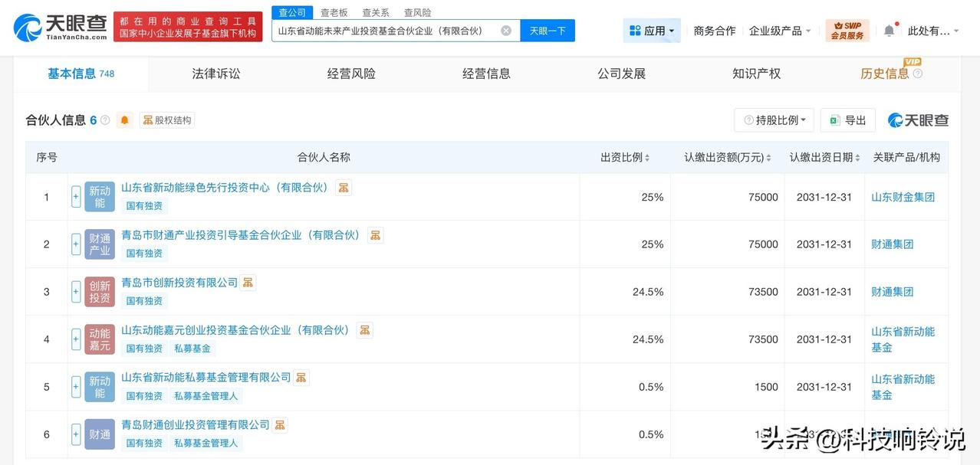Switch to the 经营信息 tab
Image resolution: width=980 pixels, height=465 pixels.
486,74
